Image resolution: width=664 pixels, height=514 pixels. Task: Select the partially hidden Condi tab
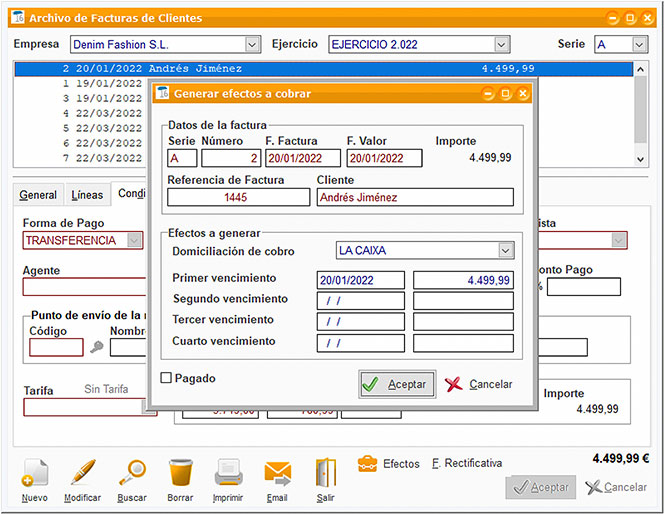(131, 193)
